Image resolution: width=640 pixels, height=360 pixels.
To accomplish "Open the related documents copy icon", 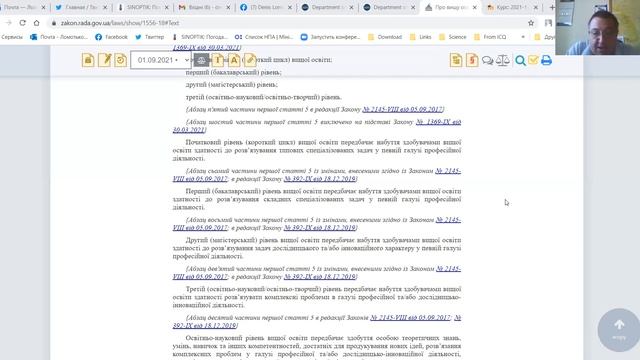I will (x=456, y=60).
